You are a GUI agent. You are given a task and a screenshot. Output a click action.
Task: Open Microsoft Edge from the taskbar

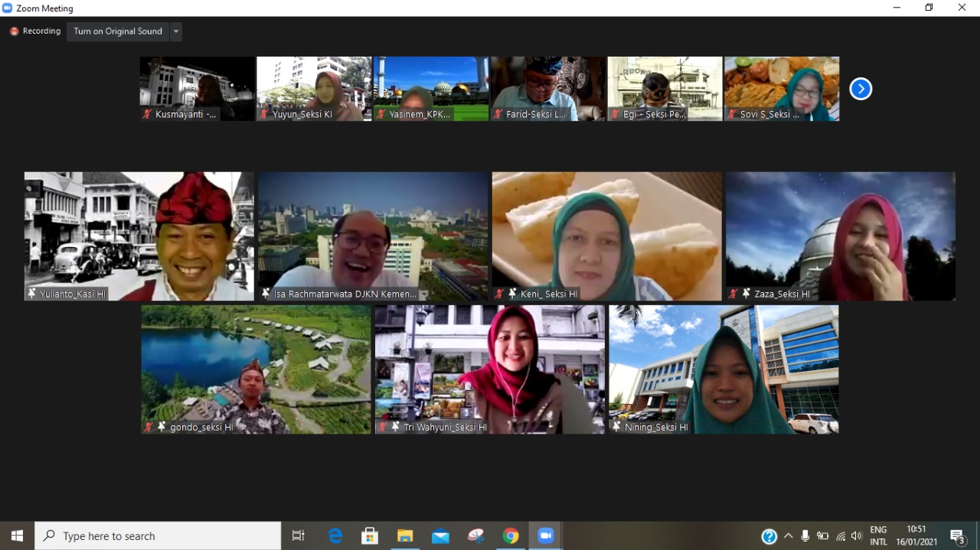point(335,536)
